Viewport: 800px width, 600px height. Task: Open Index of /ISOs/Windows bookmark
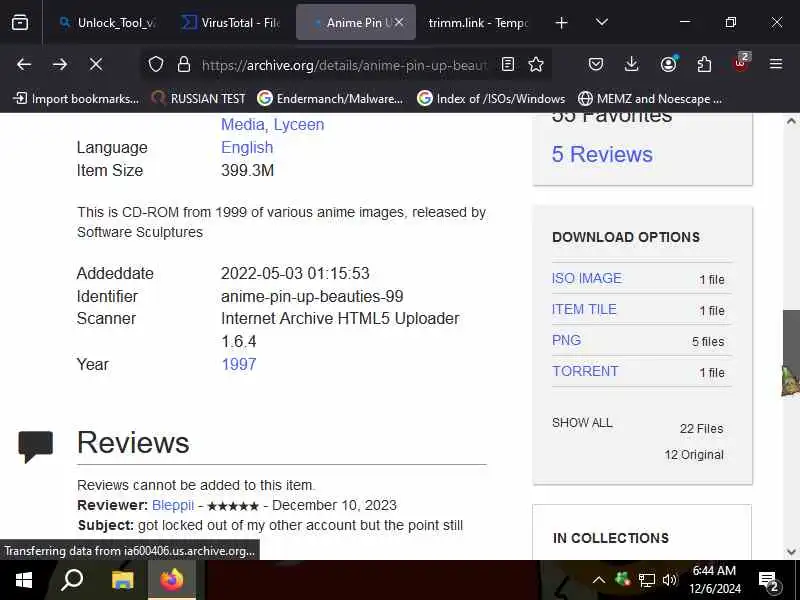coord(491,98)
